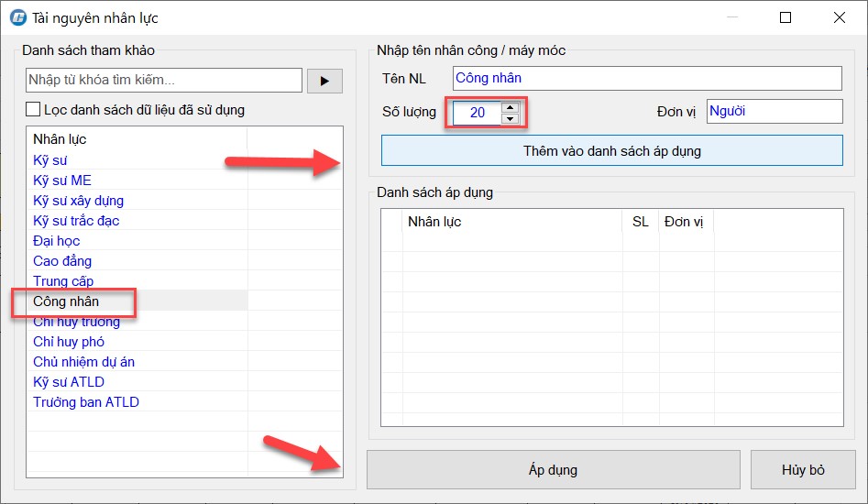Select 'Chủ nhiệm dự án' entry
This screenshot has height=504, width=868.
[83, 362]
